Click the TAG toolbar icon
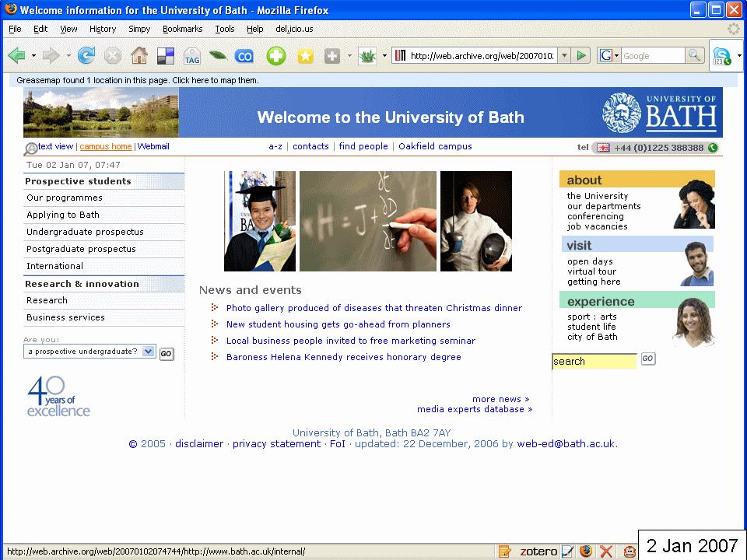747x560 pixels. [192, 56]
